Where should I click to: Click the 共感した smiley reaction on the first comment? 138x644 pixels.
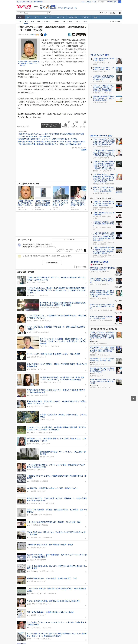click(x=61, y=250)
